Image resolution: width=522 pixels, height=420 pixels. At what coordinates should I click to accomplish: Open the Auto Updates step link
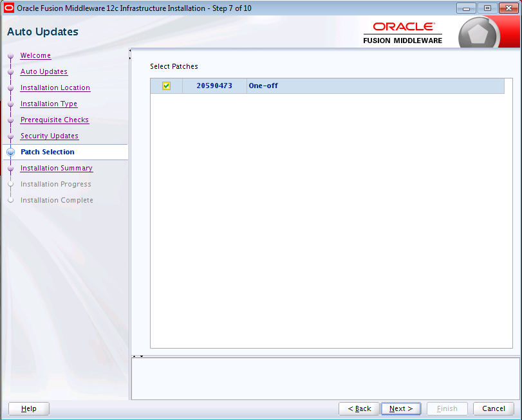tap(44, 71)
